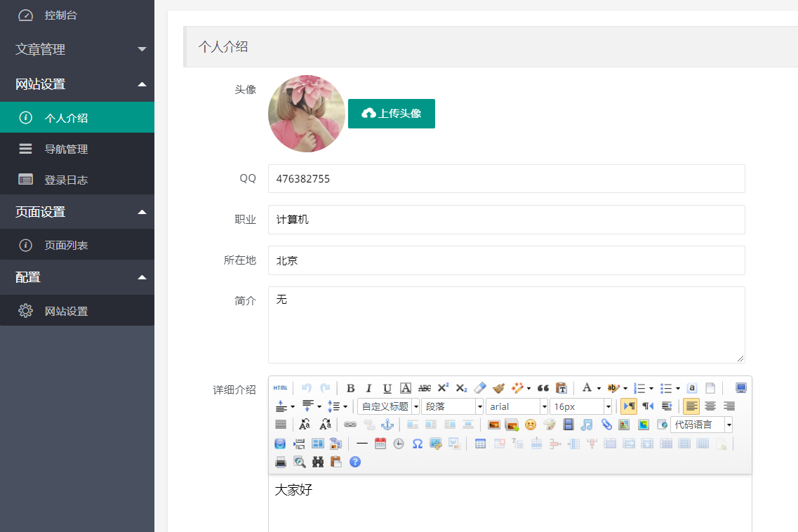Toggle bold formatting in editor toolbar
The height and width of the screenshot is (532, 798).
[350, 388]
